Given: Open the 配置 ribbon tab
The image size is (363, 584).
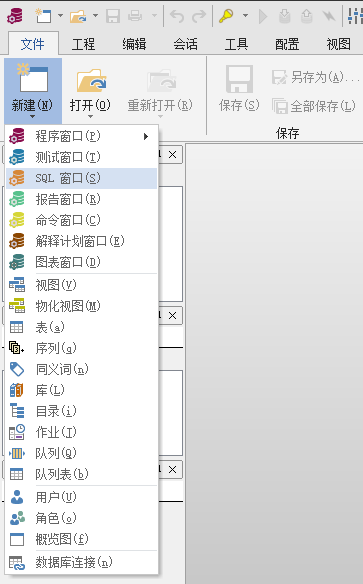Looking at the screenshot, I should (x=287, y=44).
